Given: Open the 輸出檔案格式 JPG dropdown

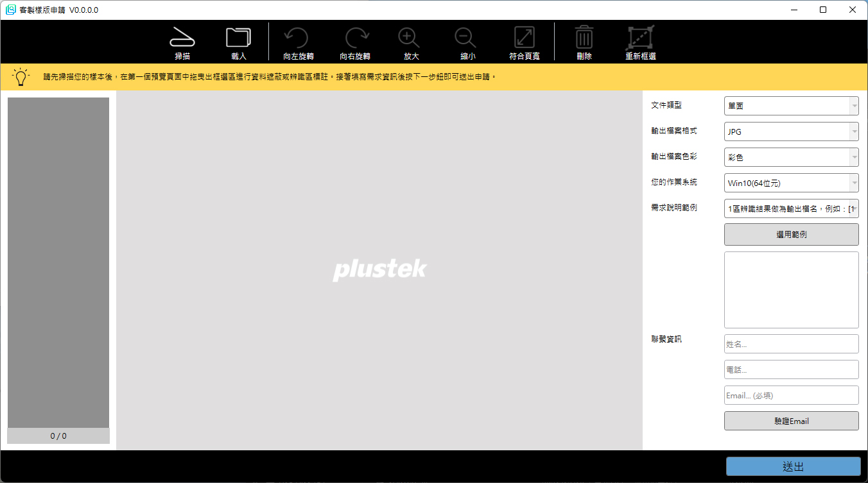Looking at the screenshot, I should [x=791, y=131].
